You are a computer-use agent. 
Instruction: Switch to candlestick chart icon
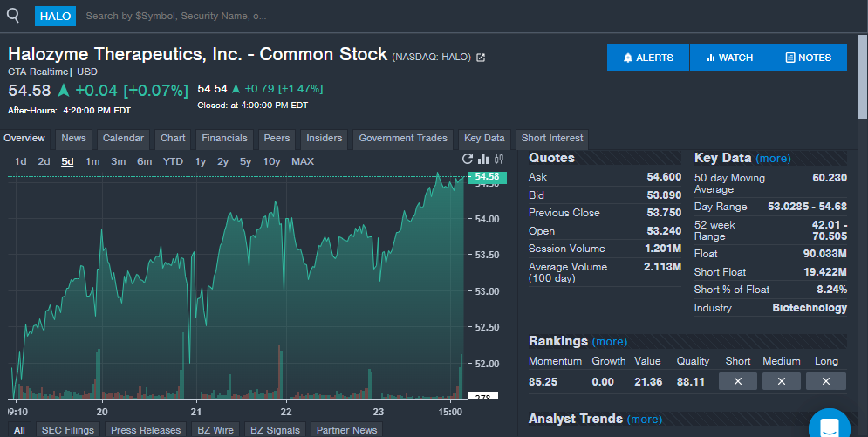click(x=499, y=160)
